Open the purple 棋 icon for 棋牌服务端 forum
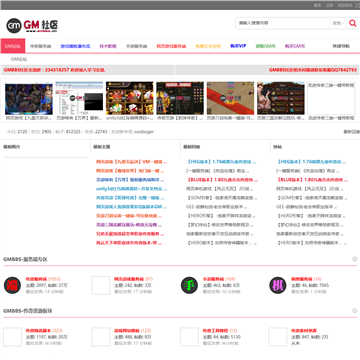This screenshot has height=360, width=360. [x=278, y=285]
